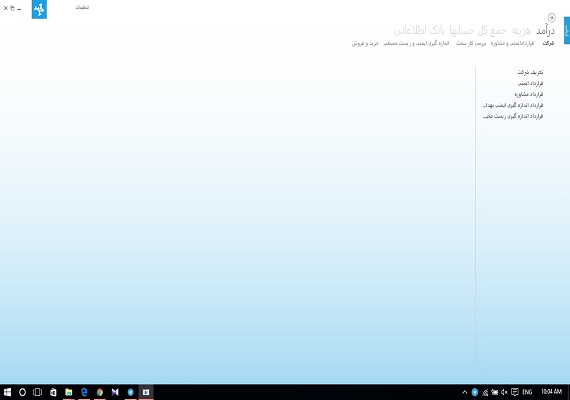570x400 pixels.
Task: Open قرارداد ایمنی from the side list
Action: 530,83
